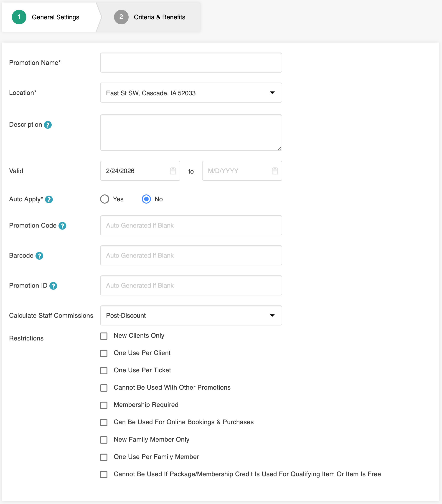The image size is (442, 504).
Task: Click into the Promotion Name field
Action: (191, 63)
